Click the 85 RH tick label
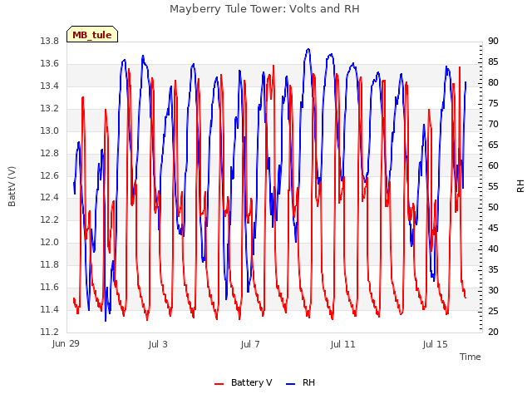 point(493,62)
